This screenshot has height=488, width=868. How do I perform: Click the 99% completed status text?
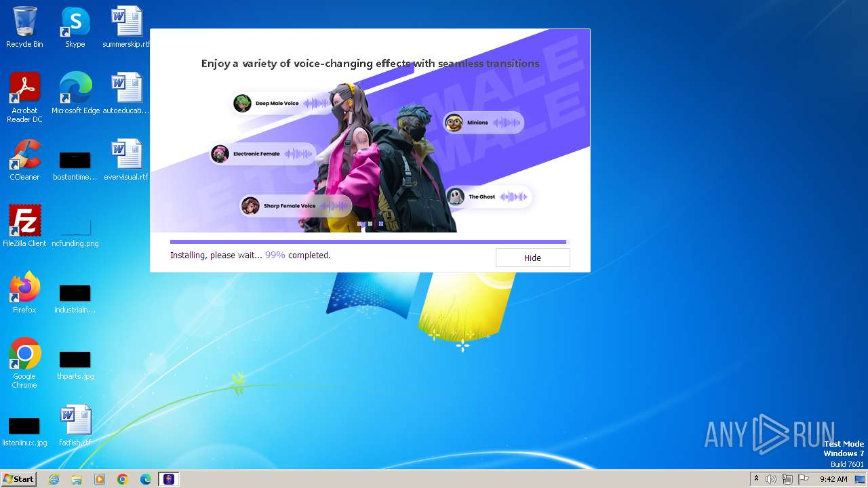click(x=298, y=256)
